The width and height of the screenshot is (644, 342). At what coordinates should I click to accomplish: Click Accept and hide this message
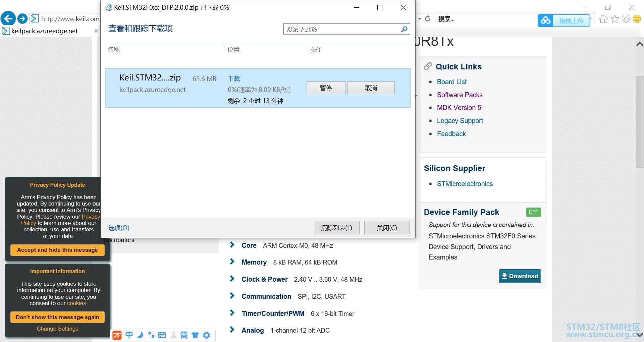click(57, 250)
